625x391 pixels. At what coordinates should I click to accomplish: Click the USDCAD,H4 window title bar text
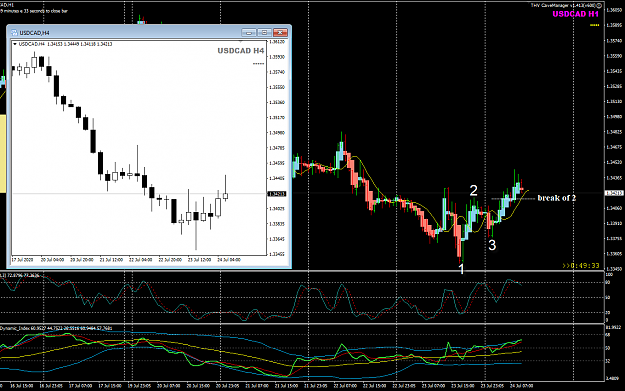[34, 33]
